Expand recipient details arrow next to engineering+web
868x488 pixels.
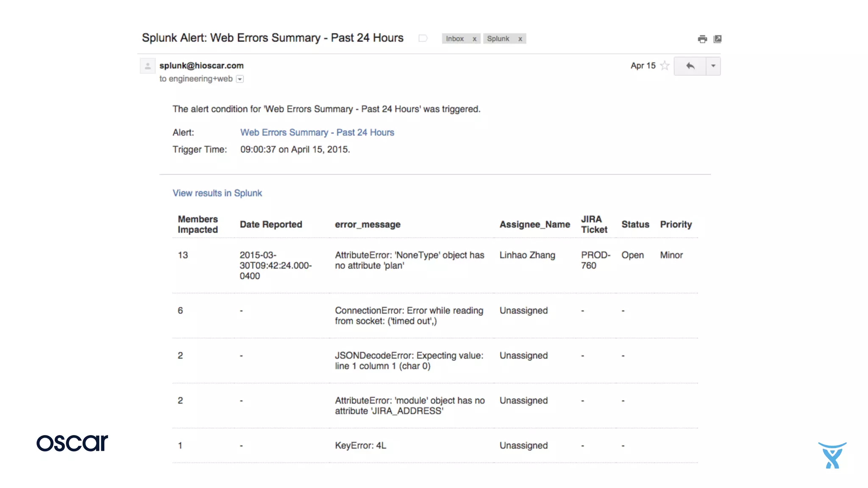click(x=240, y=79)
